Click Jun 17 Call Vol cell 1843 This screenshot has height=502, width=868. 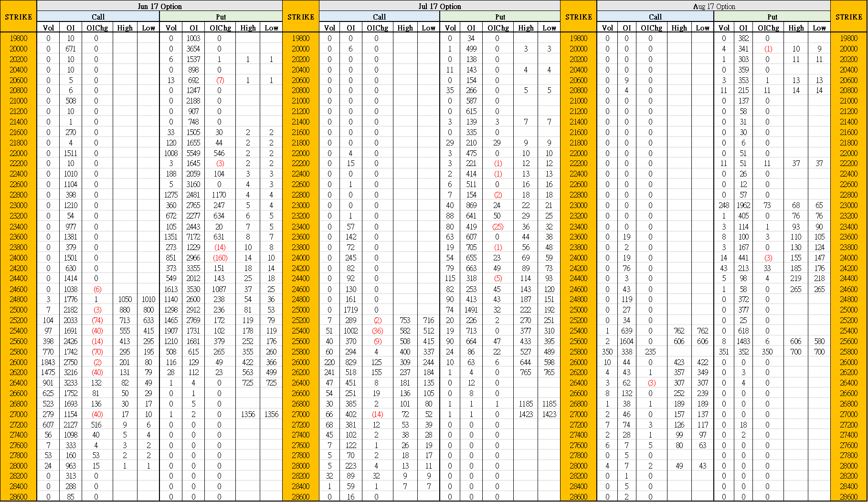pyautogui.click(x=48, y=362)
